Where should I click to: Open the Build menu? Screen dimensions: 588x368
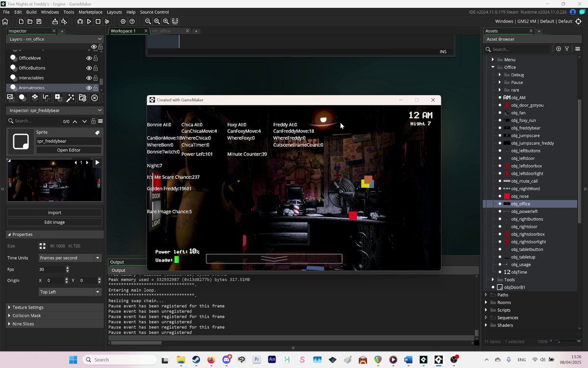pos(31,12)
